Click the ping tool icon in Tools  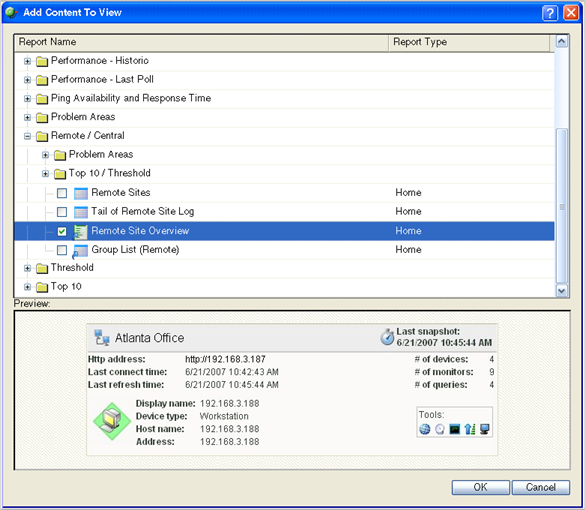pos(440,429)
